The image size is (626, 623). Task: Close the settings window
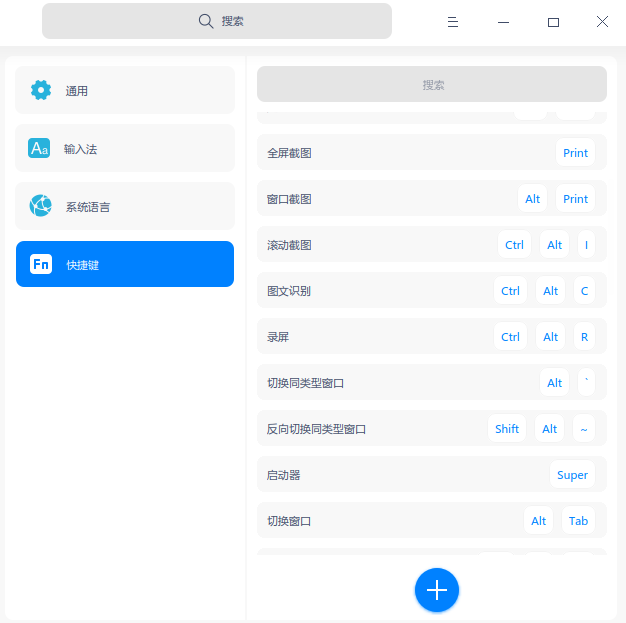pyautogui.click(x=602, y=22)
